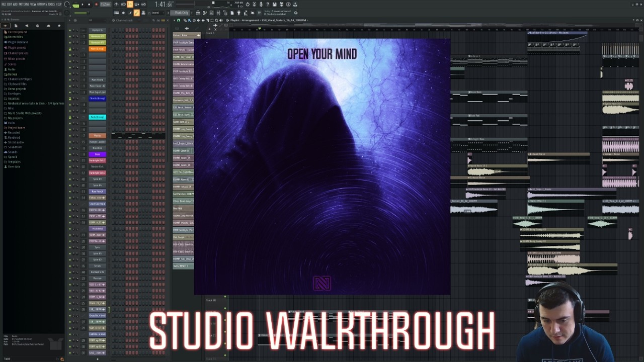Select the Nostile Kick channel button
The height and width of the screenshot is (362, 644).
(97, 166)
